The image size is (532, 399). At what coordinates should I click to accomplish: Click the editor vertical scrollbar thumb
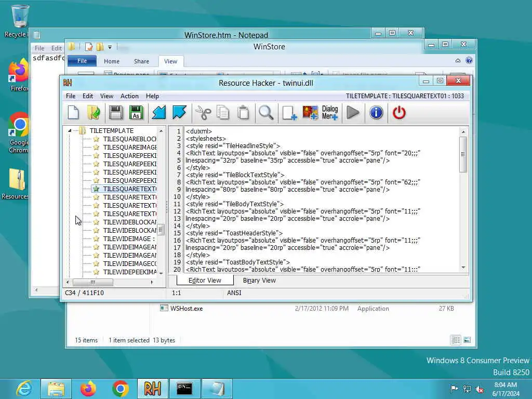pos(463,154)
